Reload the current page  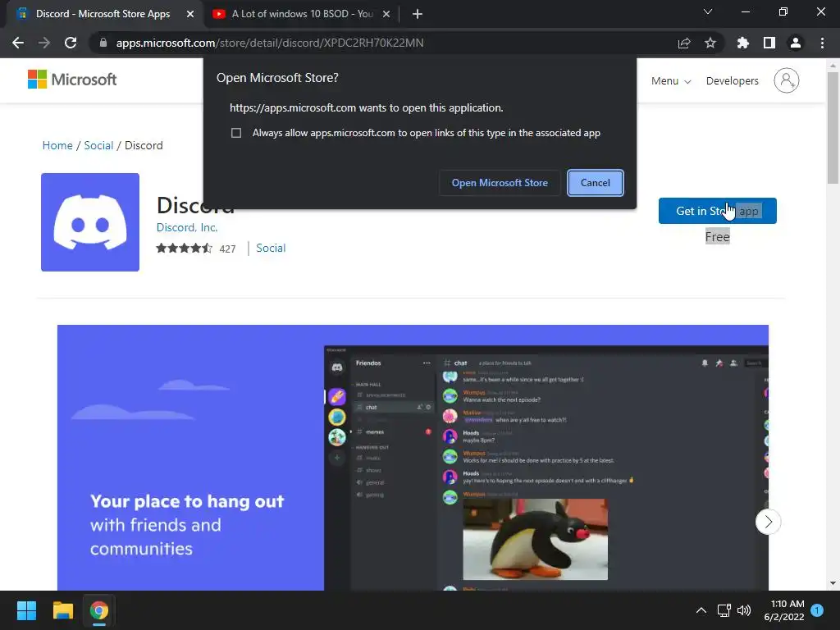click(x=71, y=43)
